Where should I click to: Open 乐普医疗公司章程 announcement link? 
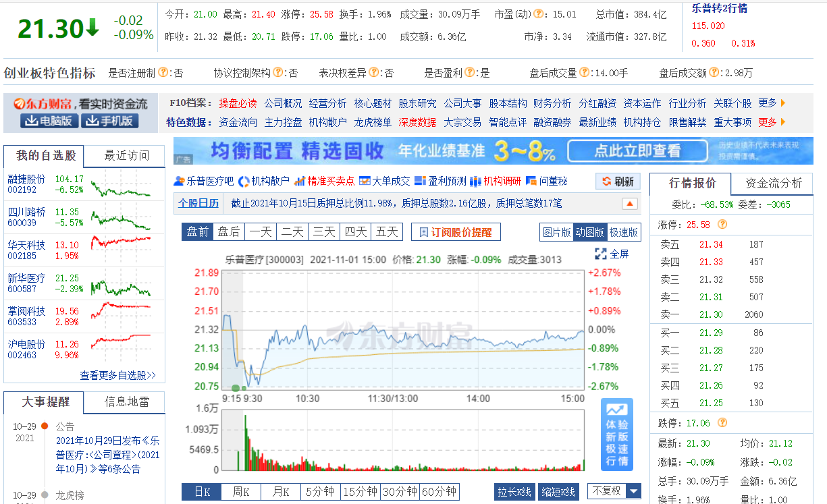(x=108, y=455)
